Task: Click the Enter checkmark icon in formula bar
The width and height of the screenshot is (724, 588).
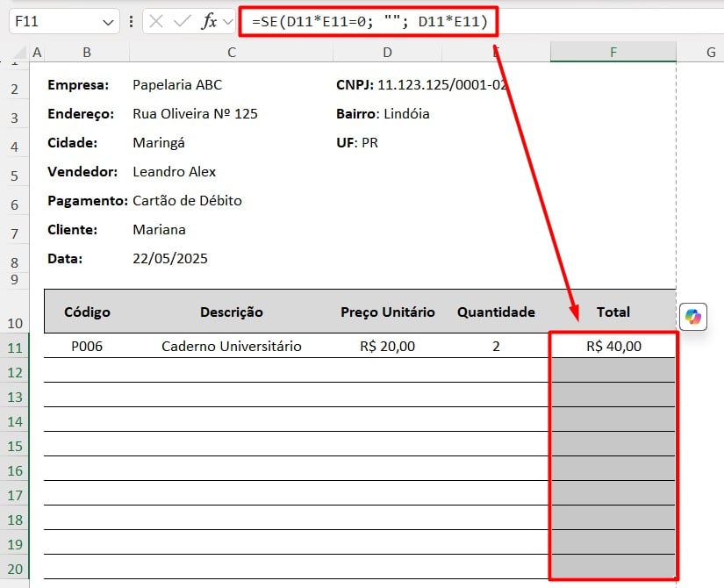Action: click(x=182, y=21)
